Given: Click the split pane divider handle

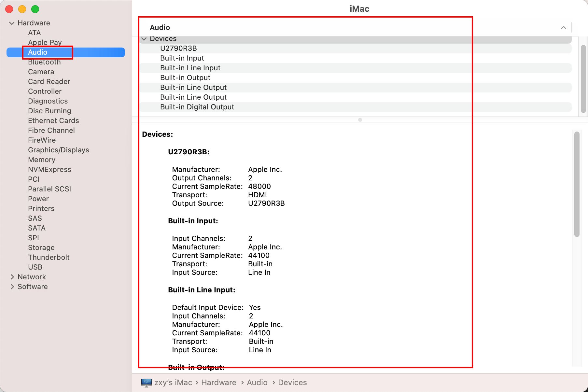Looking at the screenshot, I should click(x=360, y=120).
